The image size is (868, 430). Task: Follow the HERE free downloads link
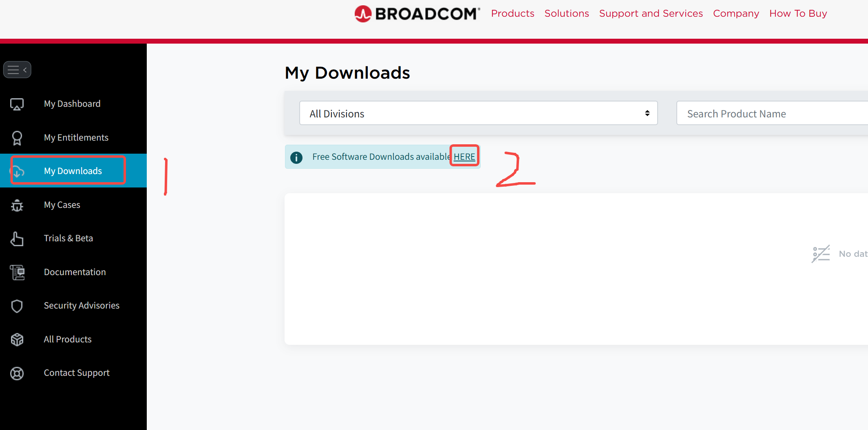coord(464,157)
